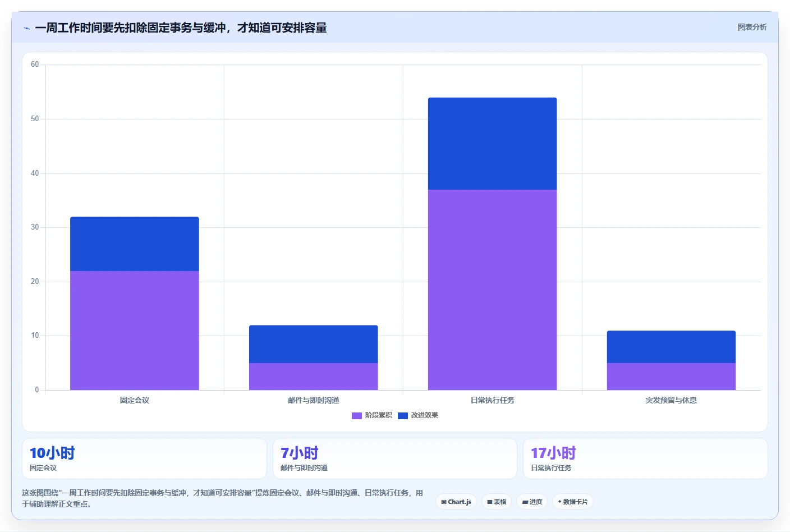Click the purple bar segment for 固定会议
This screenshot has width=790, height=532.
tap(135, 331)
